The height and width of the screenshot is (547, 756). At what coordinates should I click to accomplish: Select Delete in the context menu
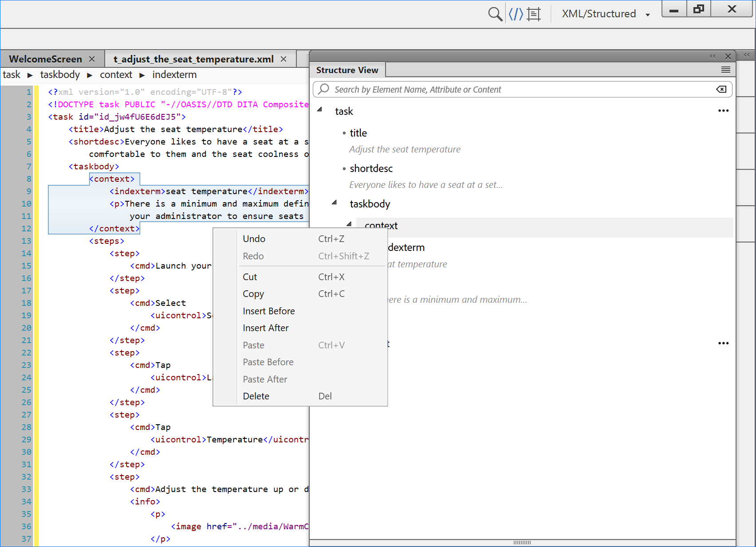point(256,396)
